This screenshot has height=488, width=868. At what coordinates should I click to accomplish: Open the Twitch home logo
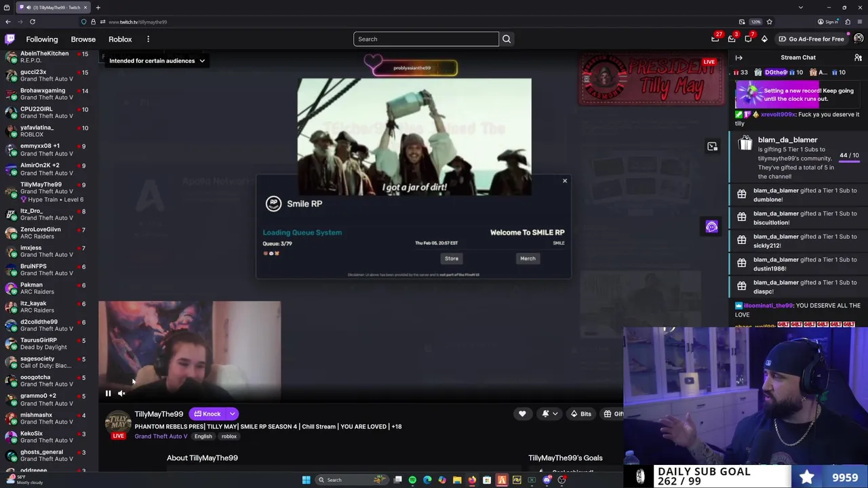click(x=9, y=39)
